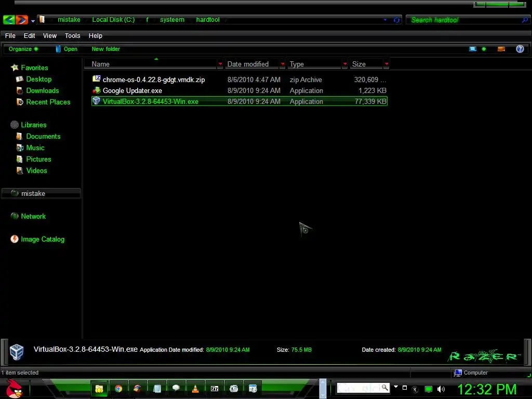Open the help question mark icon

tap(520, 49)
